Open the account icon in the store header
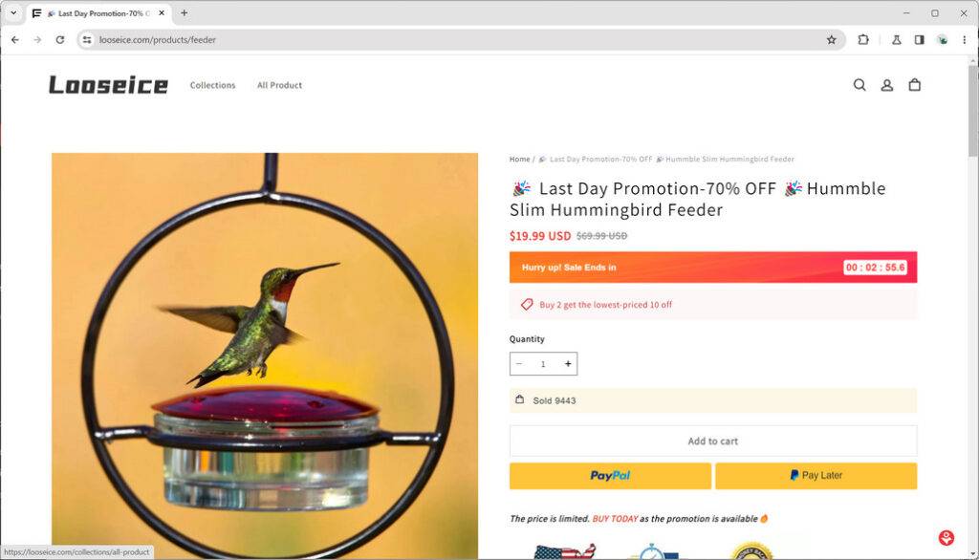Viewport: 979px width, 560px height. pyautogui.click(x=886, y=85)
